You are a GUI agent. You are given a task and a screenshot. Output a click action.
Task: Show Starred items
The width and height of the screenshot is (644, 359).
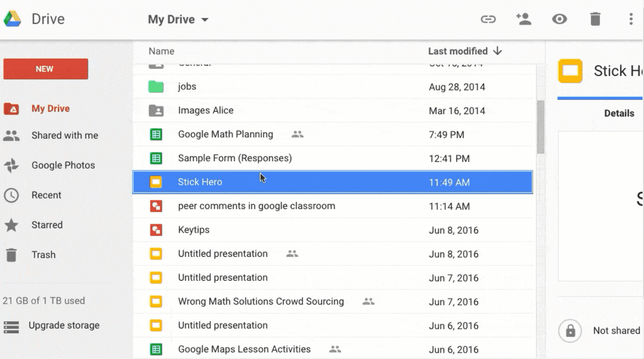click(47, 225)
